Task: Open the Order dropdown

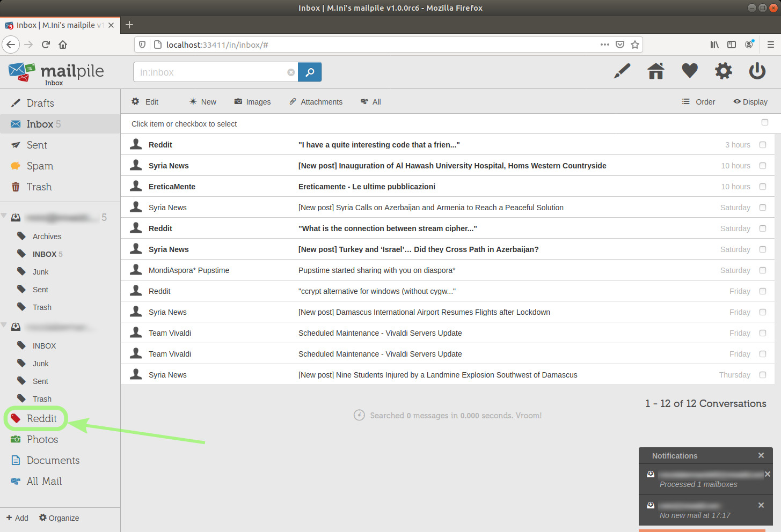Action: point(698,102)
